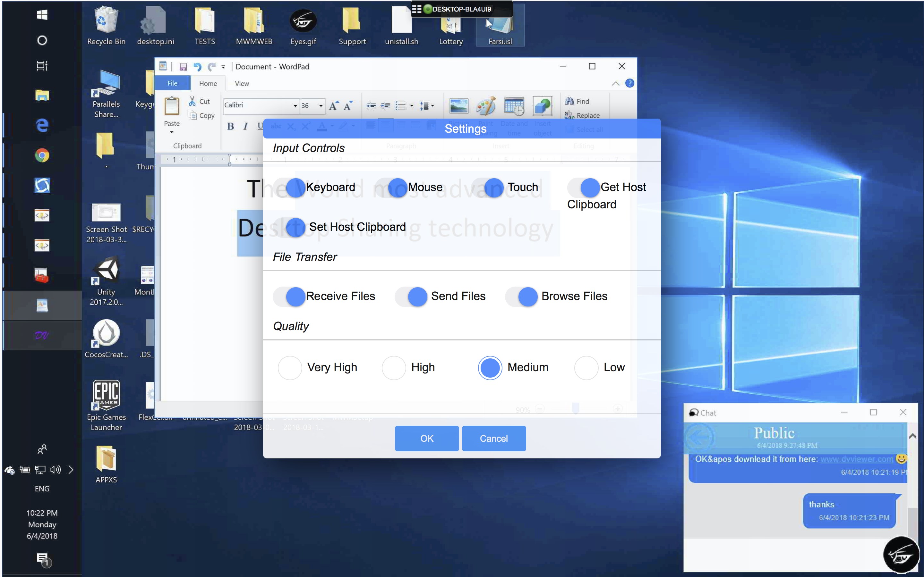Open the File menu tab

[172, 83]
